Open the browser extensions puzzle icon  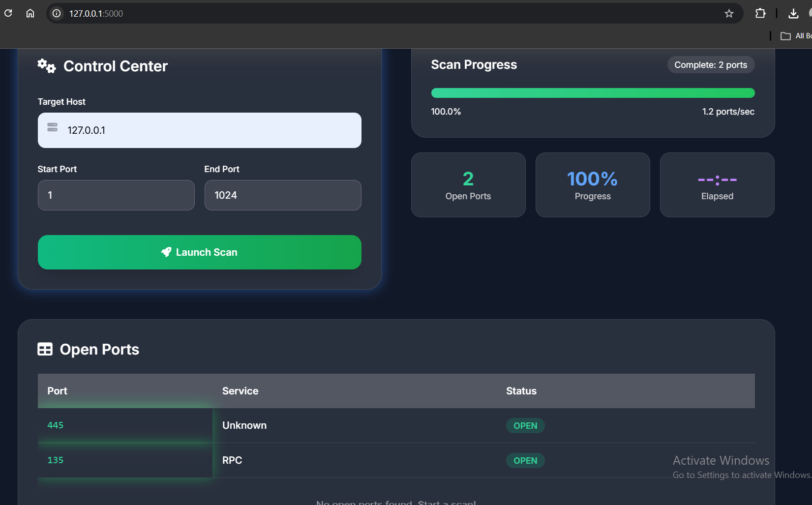760,13
